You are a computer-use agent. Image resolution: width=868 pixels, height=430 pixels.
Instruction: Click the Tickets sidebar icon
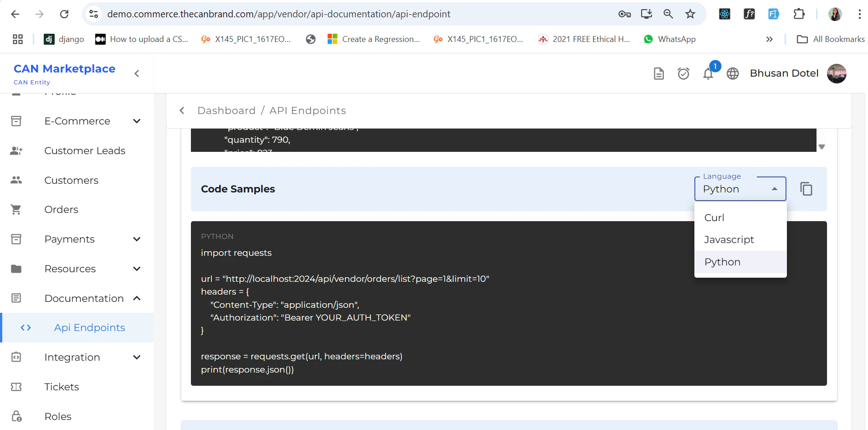click(16, 387)
